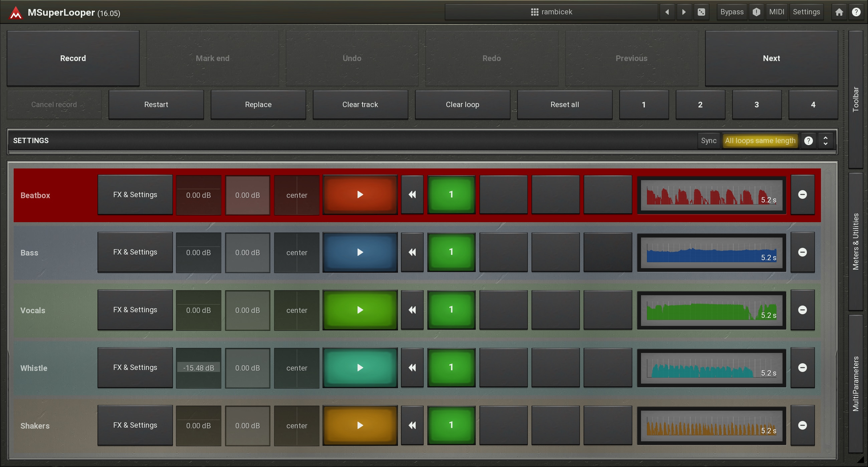Select loop 1 on Beatbox track
This screenshot has width=868, height=467.
[x=451, y=194]
